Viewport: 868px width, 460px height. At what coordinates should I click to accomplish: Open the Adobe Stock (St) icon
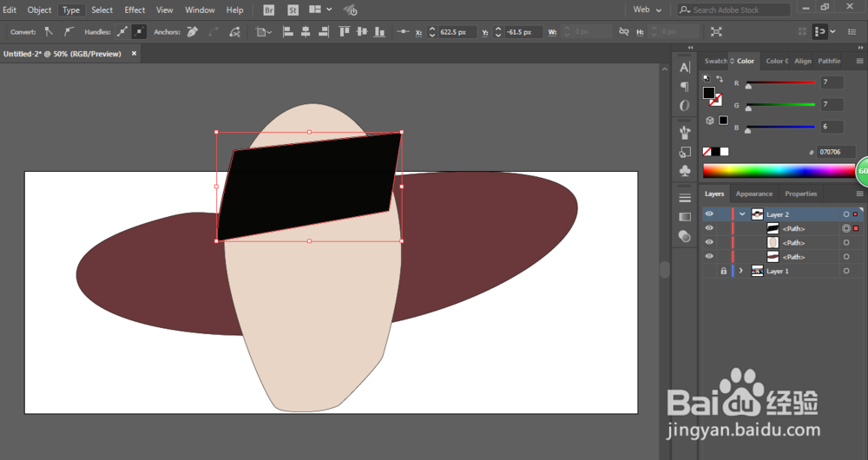[293, 10]
